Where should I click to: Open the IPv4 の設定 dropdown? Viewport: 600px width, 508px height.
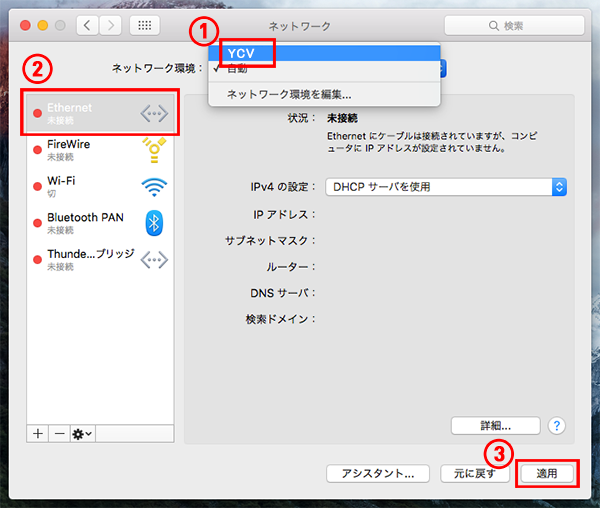[x=446, y=187]
